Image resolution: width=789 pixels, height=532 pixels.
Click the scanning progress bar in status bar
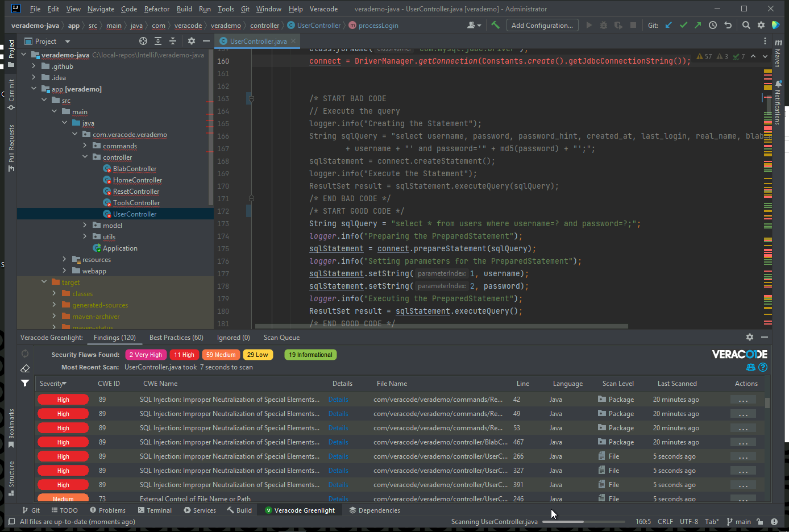583,522
